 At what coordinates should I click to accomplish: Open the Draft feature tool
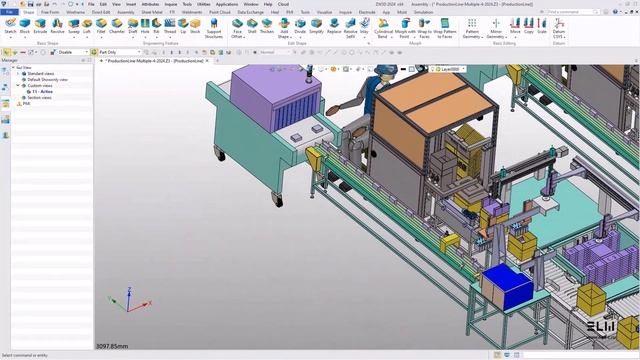tap(133, 26)
